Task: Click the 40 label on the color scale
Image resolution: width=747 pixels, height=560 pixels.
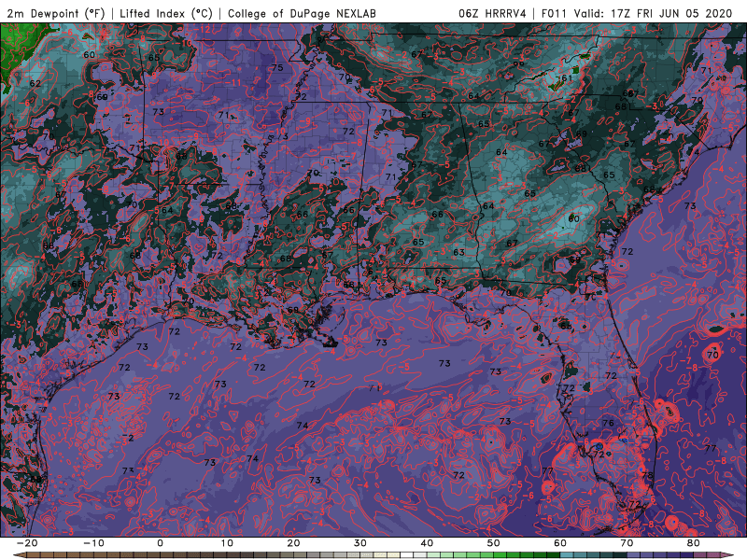Action: click(x=427, y=543)
